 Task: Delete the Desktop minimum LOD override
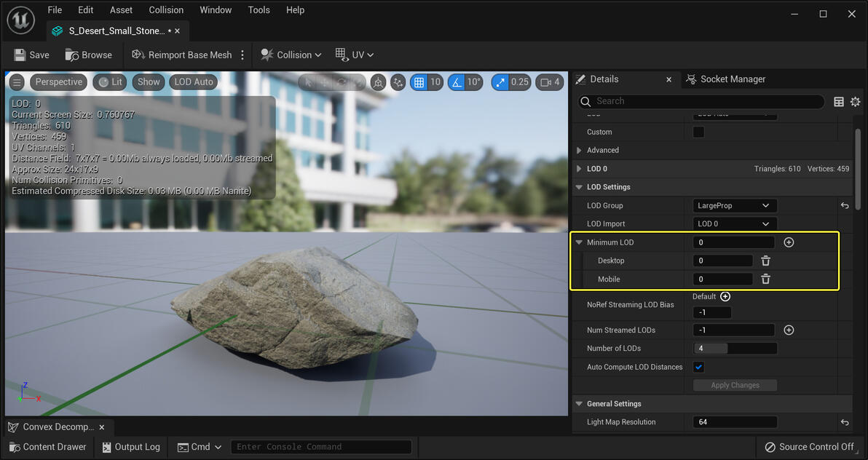point(765,261)
